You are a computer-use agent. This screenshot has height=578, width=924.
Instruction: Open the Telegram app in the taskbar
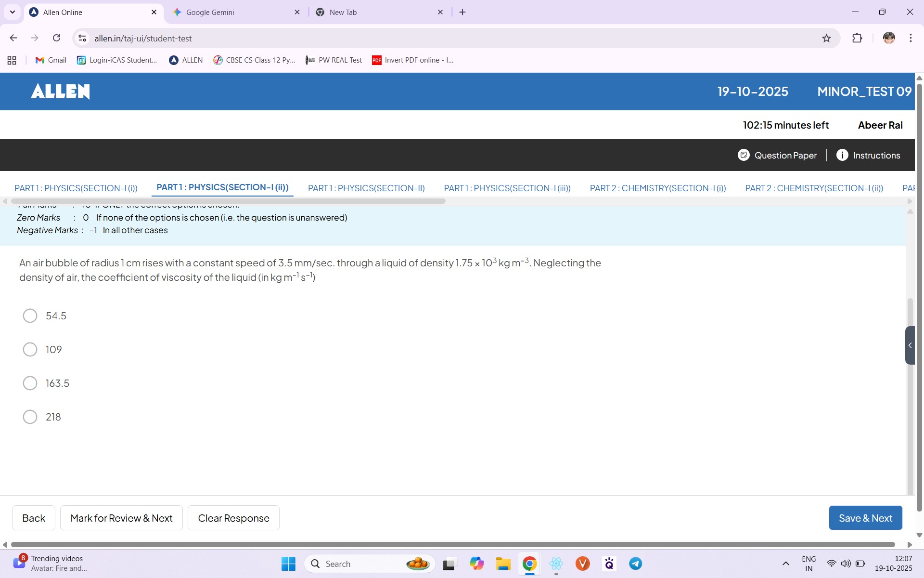click(x=635, y=564)
